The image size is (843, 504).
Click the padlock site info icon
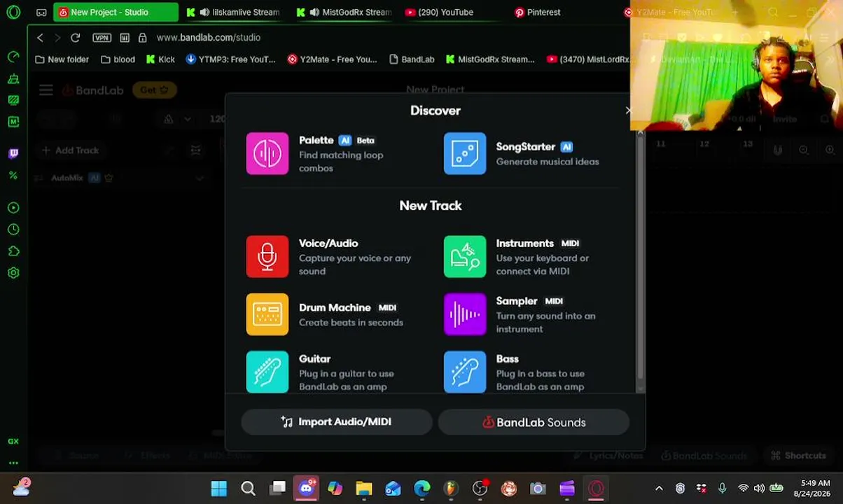point(143,37)
